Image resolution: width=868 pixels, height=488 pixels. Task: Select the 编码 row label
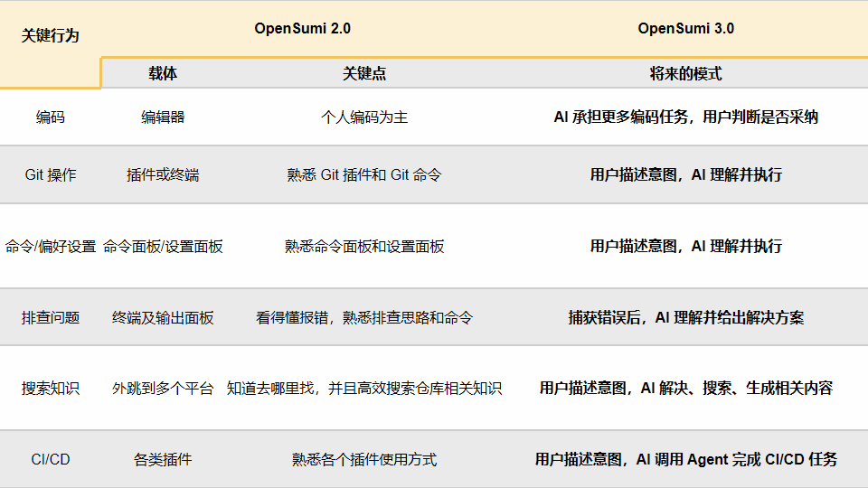click(x=51, y=117)
